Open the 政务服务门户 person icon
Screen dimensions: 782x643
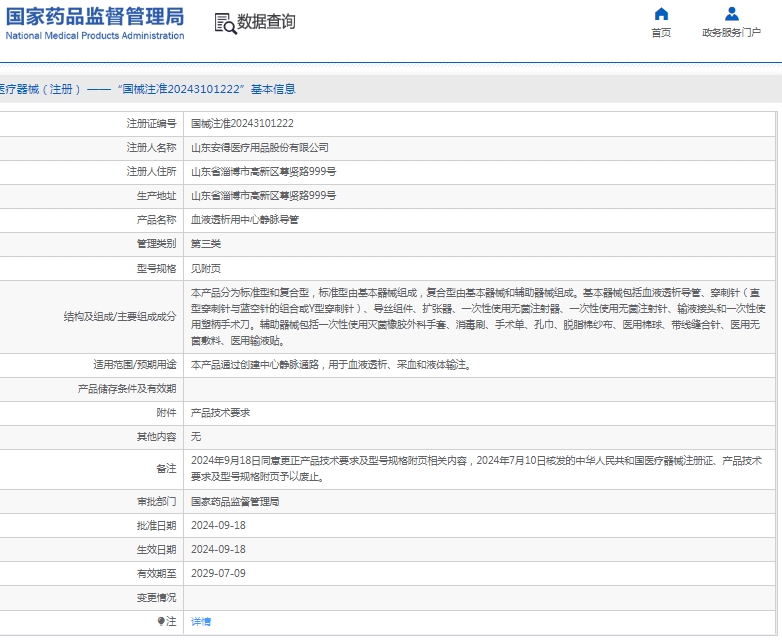pos(732,14)
